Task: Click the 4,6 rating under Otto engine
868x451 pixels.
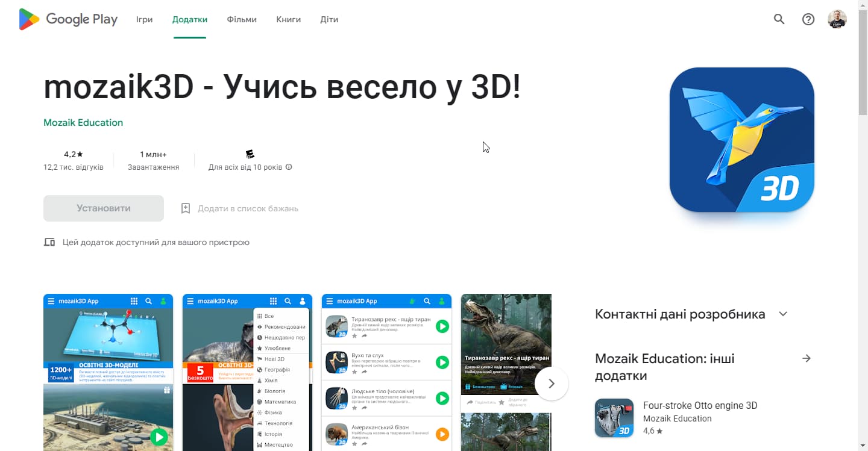Action: [x=653, y=431]
